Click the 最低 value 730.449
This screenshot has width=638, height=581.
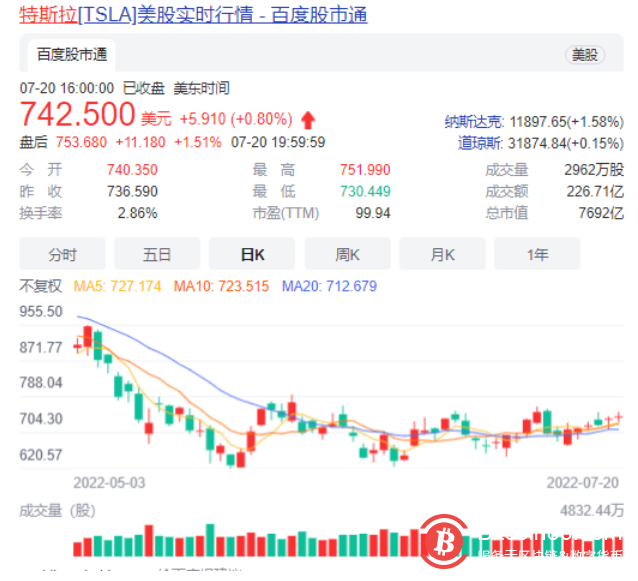pyautogui.click(x=365, y=191)
